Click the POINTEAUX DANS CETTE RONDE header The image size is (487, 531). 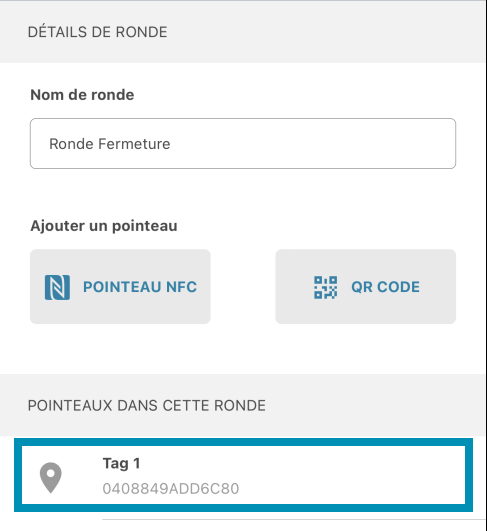(x=147, y=406)
